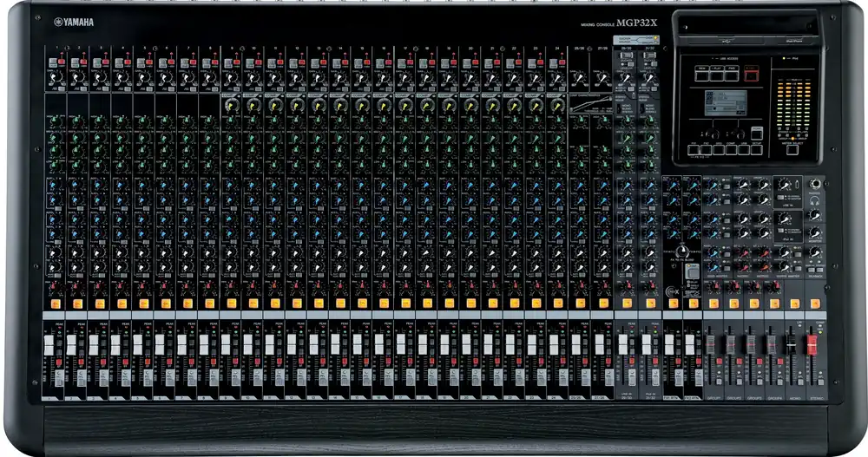The height and width of the screenshot is (457, 868).
Task: Click the black MONO master fader
Action: [792, 344]
